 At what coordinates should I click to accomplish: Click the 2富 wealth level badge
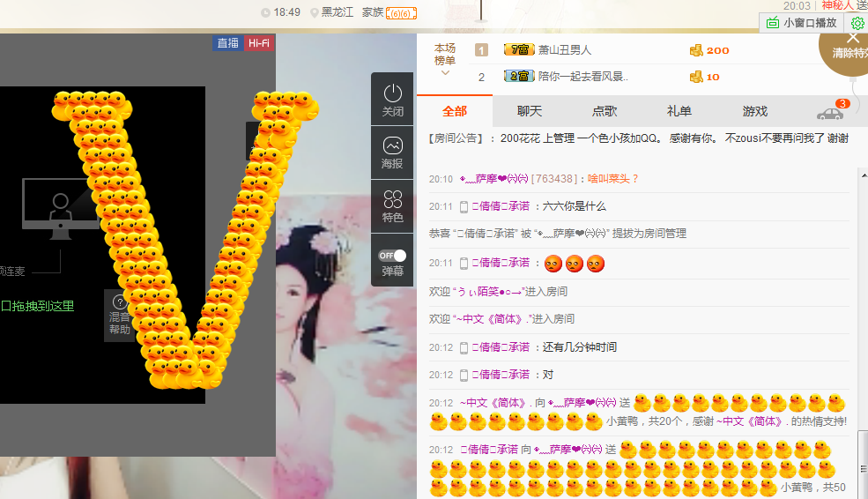[x=519, y=76]
